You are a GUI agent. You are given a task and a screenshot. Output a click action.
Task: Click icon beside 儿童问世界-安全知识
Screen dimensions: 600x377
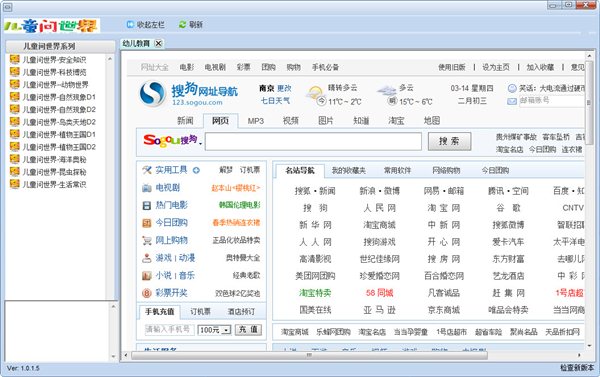15,59
